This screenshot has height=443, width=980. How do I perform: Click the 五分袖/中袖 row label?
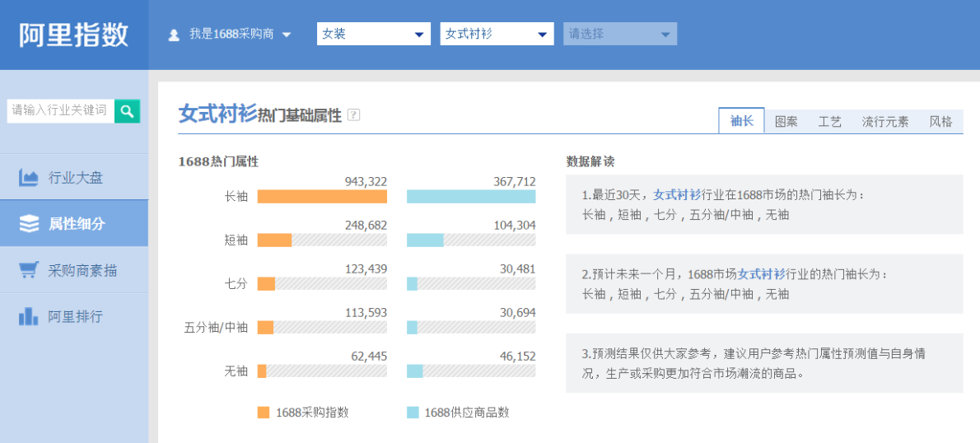point(217,328)
